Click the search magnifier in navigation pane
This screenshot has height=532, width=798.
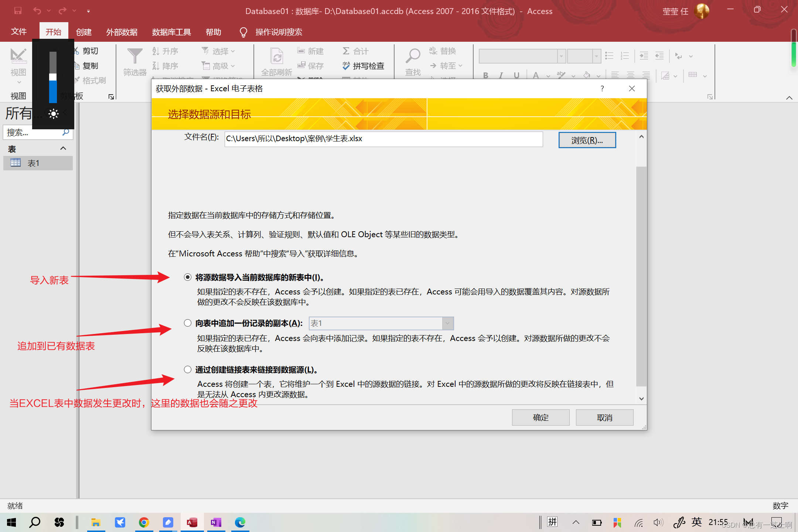pos(66,132)
